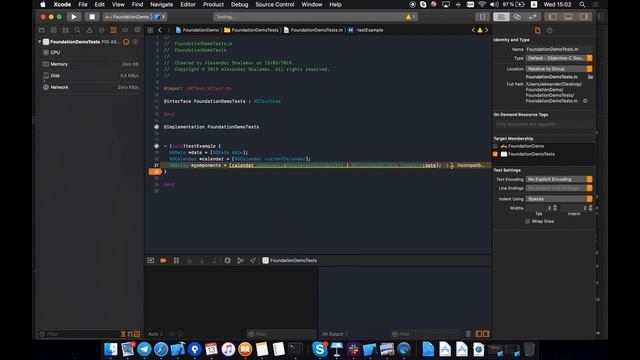Select the File inspector tab icon
The height and width of the screenshot is (360, 640).
click(x=538, y=31)
